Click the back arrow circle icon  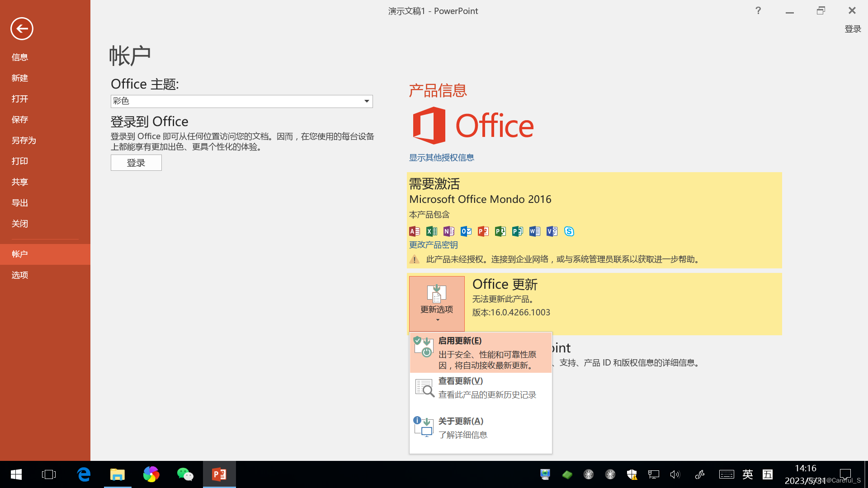click(22, 29)
